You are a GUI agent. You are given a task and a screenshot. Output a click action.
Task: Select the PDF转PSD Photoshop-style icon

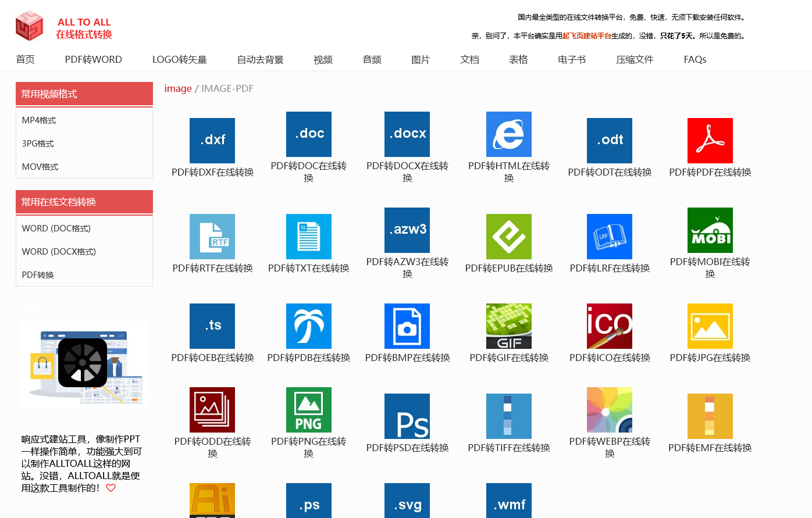[x=407, y=416]
